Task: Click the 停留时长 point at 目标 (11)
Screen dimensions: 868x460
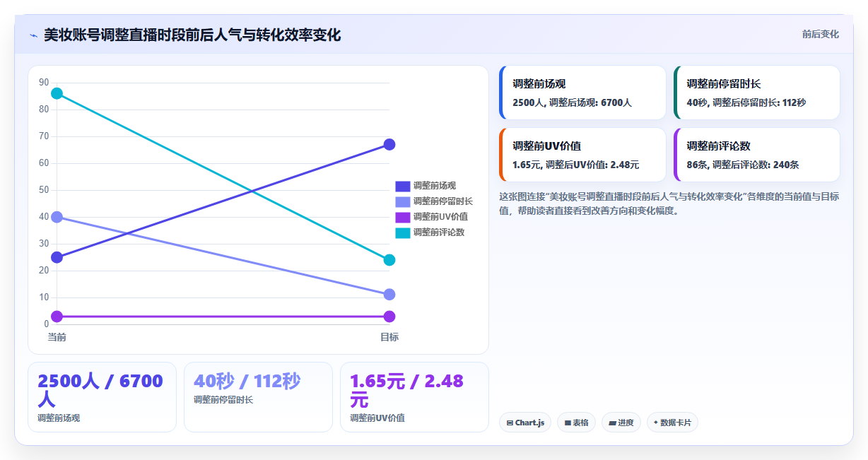Action: pos(389,295)
